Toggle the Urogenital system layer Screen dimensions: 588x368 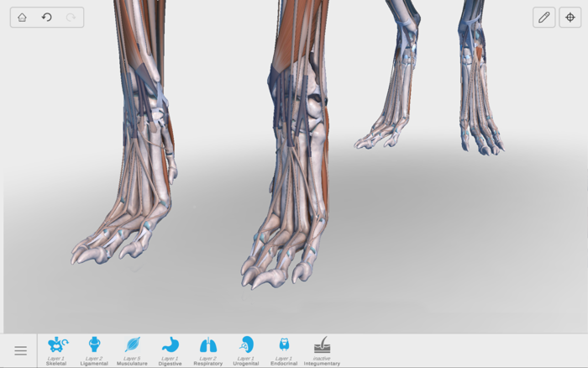pos(246,350)
